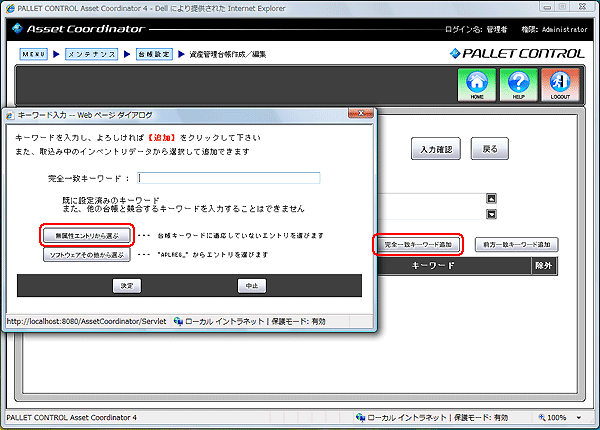Open the 台帳設定 breadcrumb item
This screenshot has height=430, width=600.
[154, 52]
